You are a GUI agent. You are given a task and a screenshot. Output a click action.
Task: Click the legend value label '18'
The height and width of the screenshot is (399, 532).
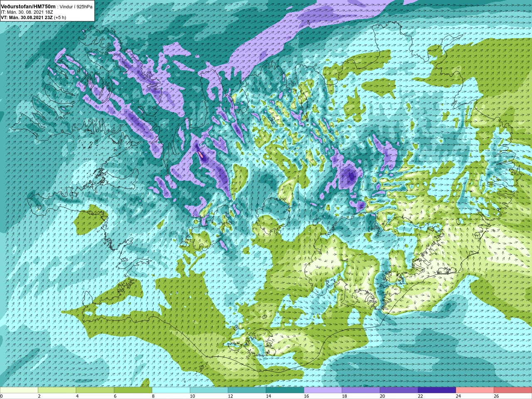(344, 396)
